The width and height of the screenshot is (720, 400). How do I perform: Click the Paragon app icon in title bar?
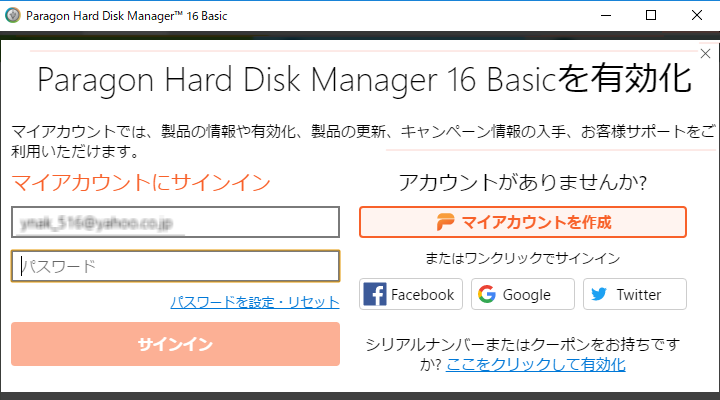click(13, 15)
